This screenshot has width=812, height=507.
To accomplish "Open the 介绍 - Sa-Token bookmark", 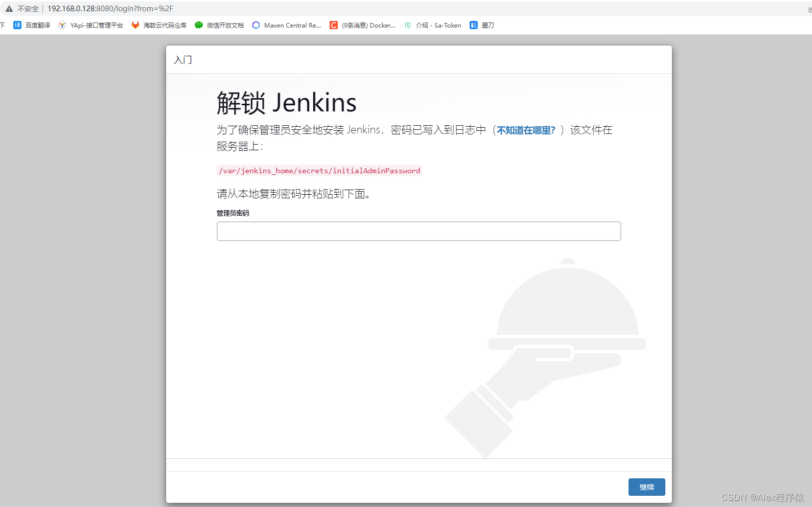I will point(432,25).
